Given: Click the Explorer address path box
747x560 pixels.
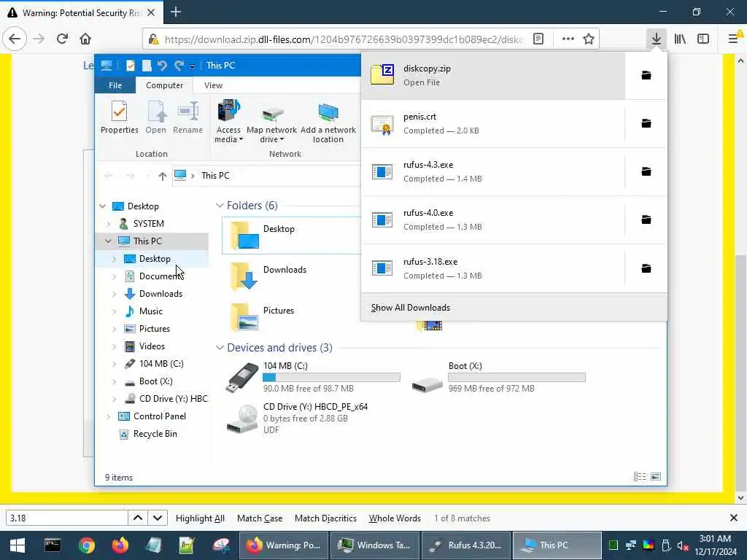Looking at the screenshot, I should pyautogui.click(x=267, y=176).
